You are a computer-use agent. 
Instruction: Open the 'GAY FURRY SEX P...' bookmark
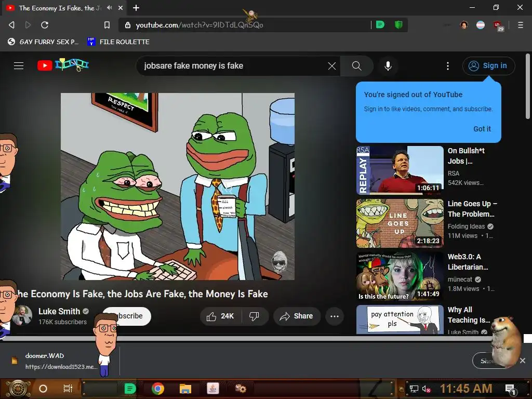click(43, 42)
